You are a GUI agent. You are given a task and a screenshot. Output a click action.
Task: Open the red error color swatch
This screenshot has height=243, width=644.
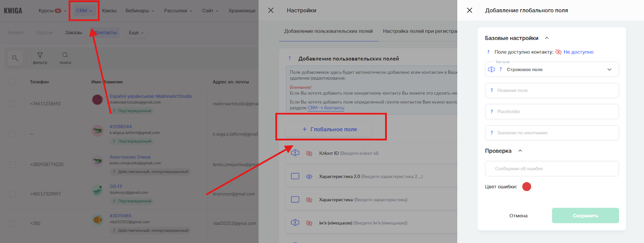point(526,187)
